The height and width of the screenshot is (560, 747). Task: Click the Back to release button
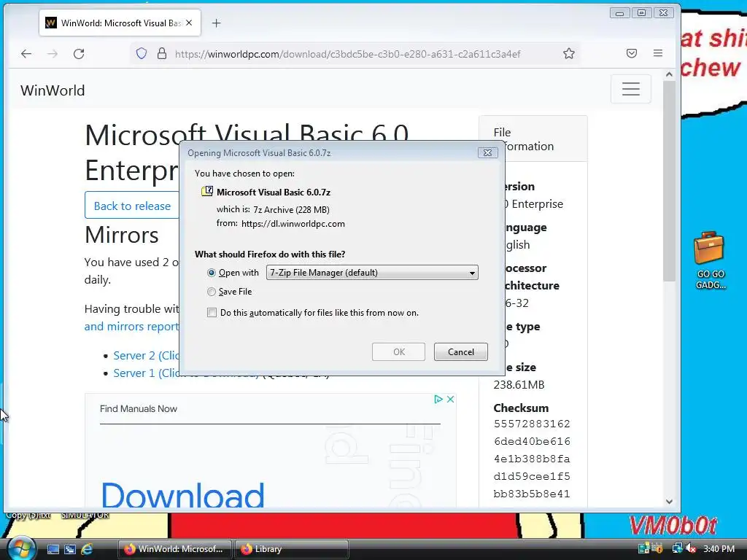pyautogui.click(x=132, y=206)
